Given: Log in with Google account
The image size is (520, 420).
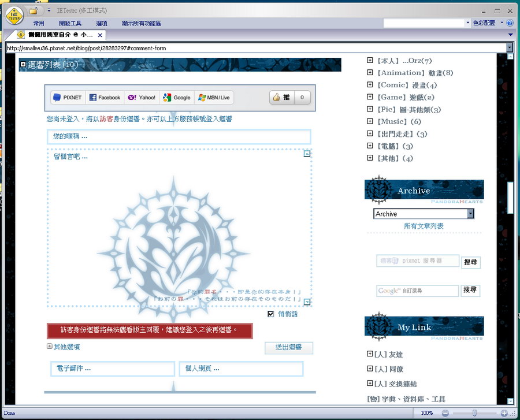Looking at the screenshot, I should (x=177, y=98).
